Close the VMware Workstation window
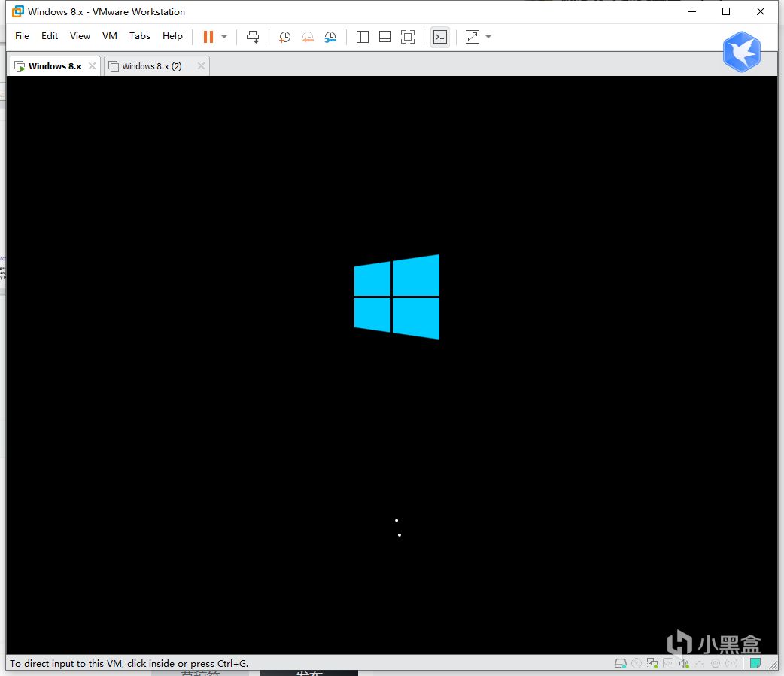The width and height of the screenshot is (784, 676). [x=761, y=11]
